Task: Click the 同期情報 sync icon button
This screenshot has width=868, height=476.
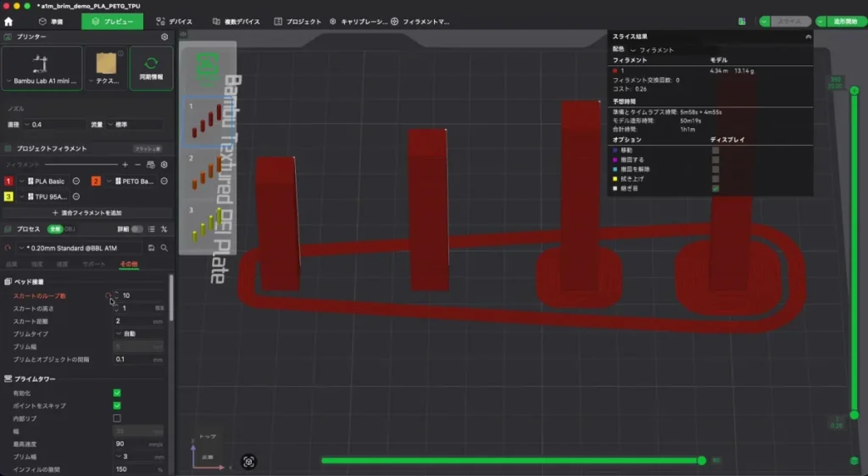Action: tap(151, 68)
